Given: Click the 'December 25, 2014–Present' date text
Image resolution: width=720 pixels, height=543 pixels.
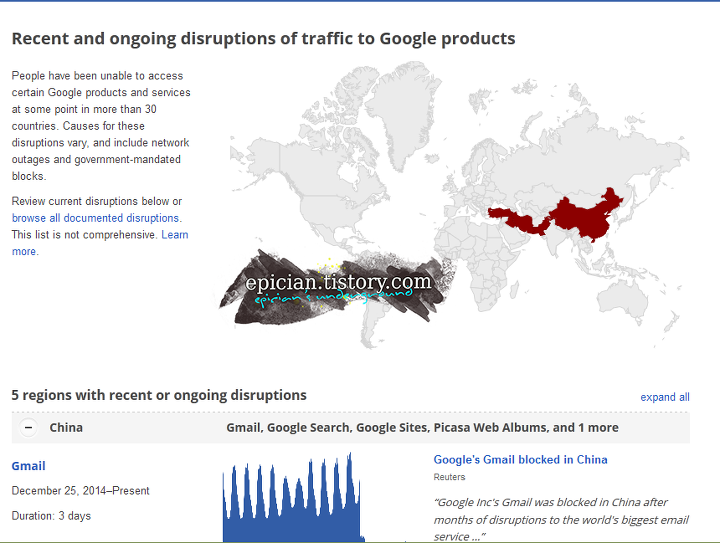Looking at the screenshot, I should 80,491.
